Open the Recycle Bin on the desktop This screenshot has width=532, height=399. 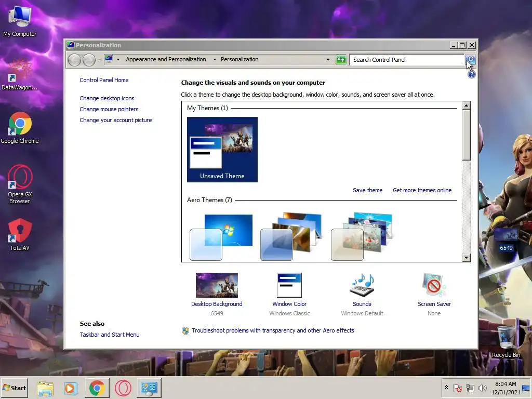tap(506, 342)
